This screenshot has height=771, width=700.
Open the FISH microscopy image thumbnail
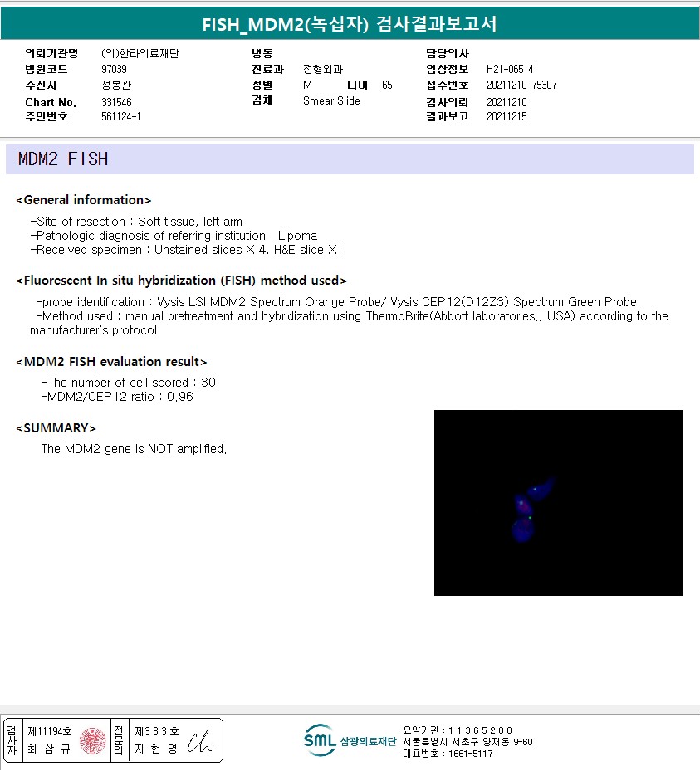[559, 503]
